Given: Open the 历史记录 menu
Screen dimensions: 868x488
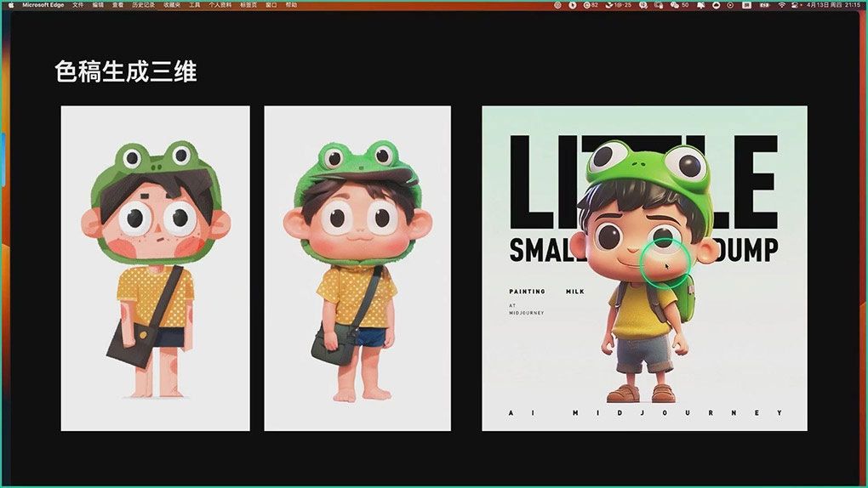Looking at the screenshot, I should [142, 4].
